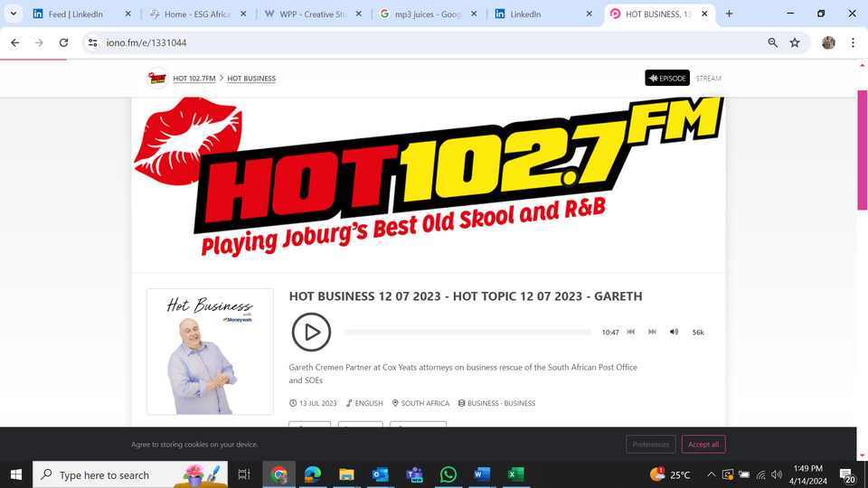This screenshot has width=868, height=488.
Task: Close the Feed | LinkedIn tab
Action: point(127,14)
